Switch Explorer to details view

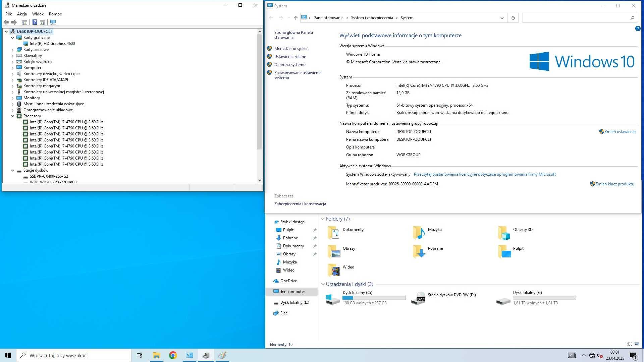[629, 344]
